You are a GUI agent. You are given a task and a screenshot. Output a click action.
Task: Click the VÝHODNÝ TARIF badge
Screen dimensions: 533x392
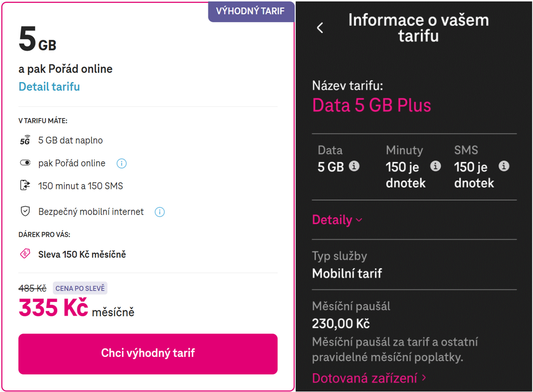pyautogui.click(x=251, y=11)
